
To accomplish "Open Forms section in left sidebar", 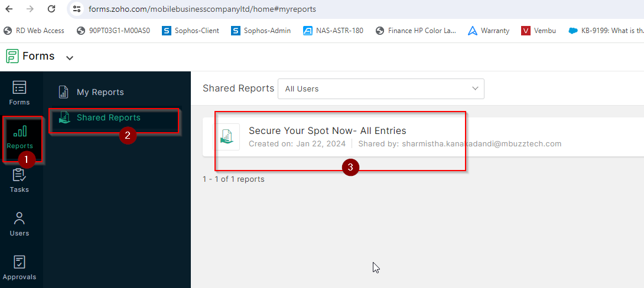I will [19, 93].
